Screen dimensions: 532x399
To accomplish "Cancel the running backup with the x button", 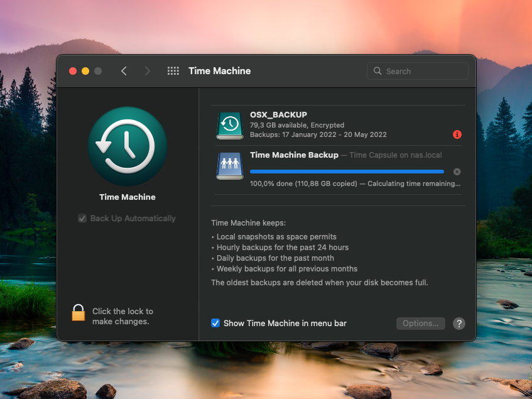I will point(457,172).
